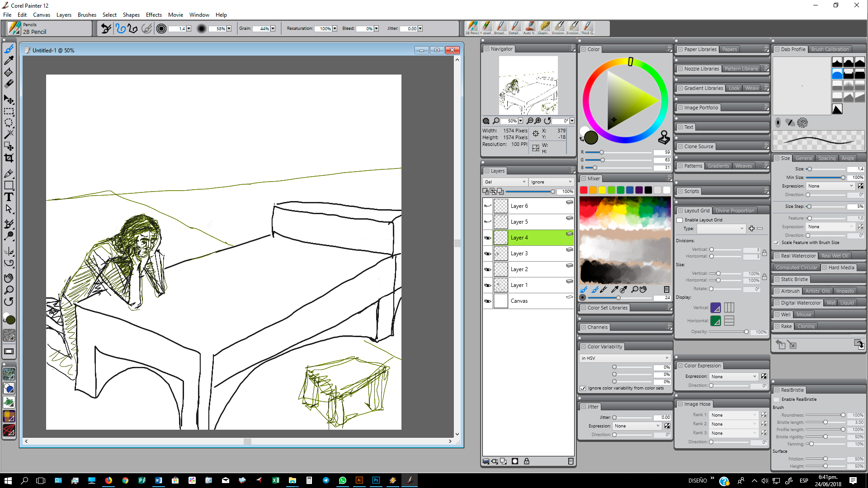Click the red swatch in the Mixer
868x488 pixels.
click(x=584, y=190)
